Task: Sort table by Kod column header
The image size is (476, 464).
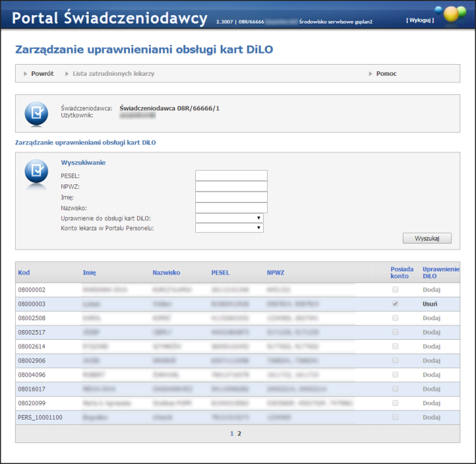Action: pyautogui.click(x=24, y=273)
